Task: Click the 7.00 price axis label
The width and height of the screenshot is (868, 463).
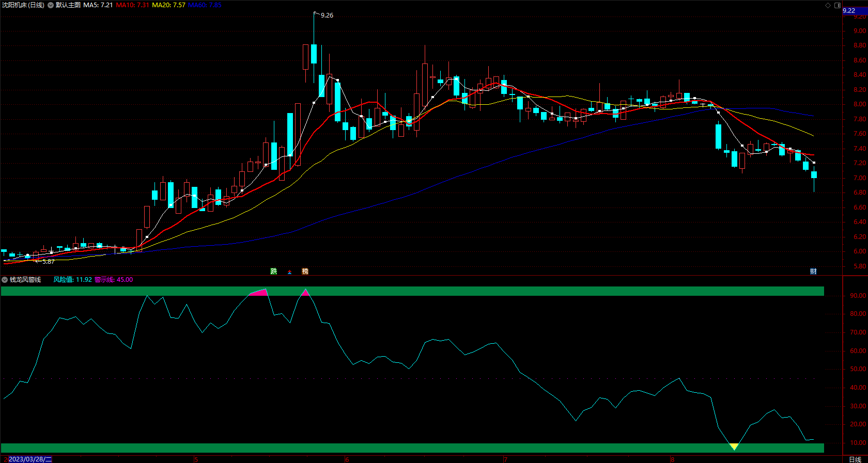Action: (x=860, y=178)
